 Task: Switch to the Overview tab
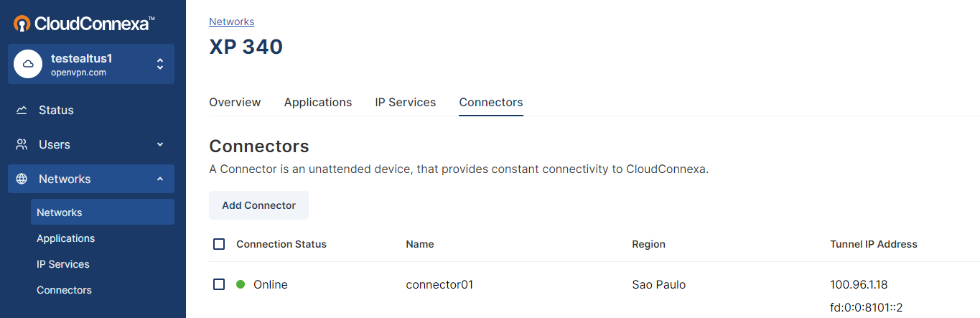(x=235, y=102)
